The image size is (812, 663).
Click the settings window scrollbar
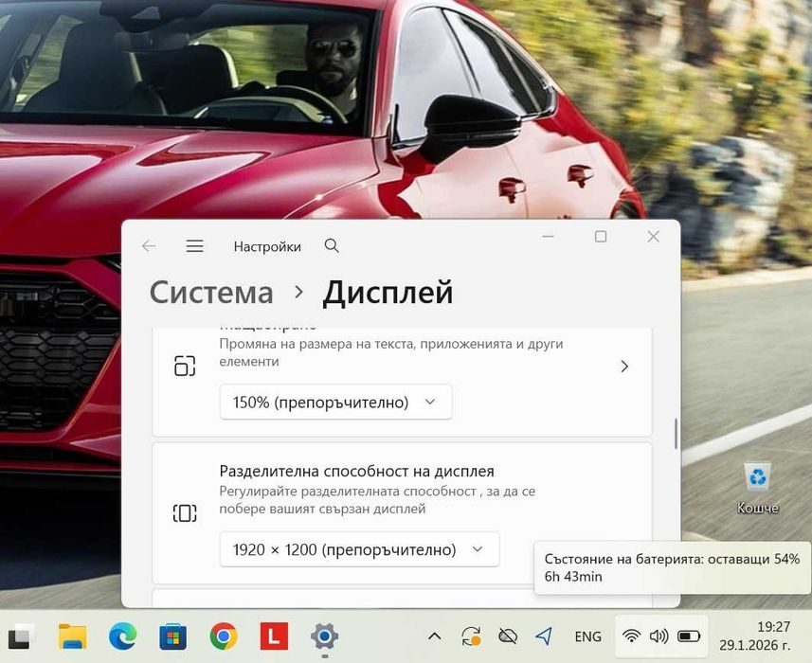tap(676, 434)
